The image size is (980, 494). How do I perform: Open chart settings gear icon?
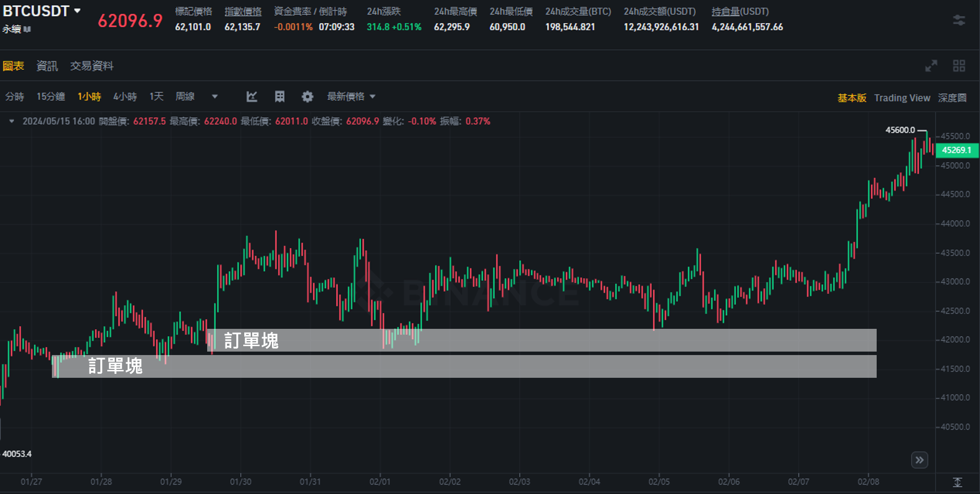coord(308,97)
